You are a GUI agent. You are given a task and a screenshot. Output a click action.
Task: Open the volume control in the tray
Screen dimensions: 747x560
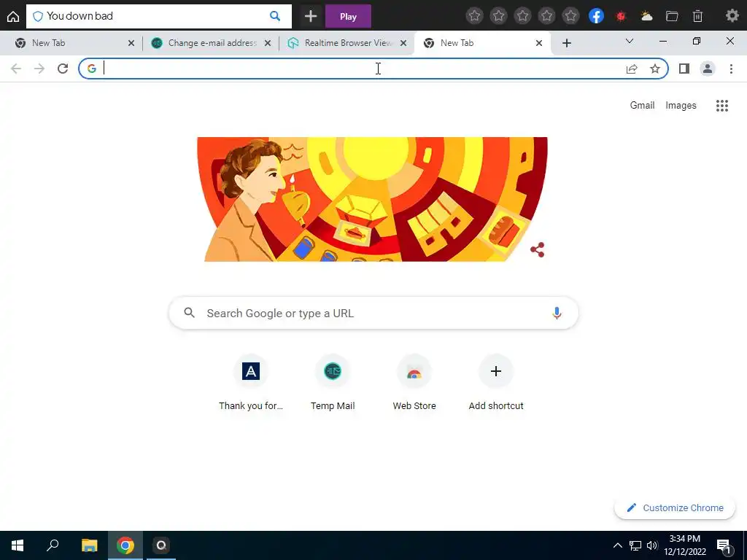(652, 545)
